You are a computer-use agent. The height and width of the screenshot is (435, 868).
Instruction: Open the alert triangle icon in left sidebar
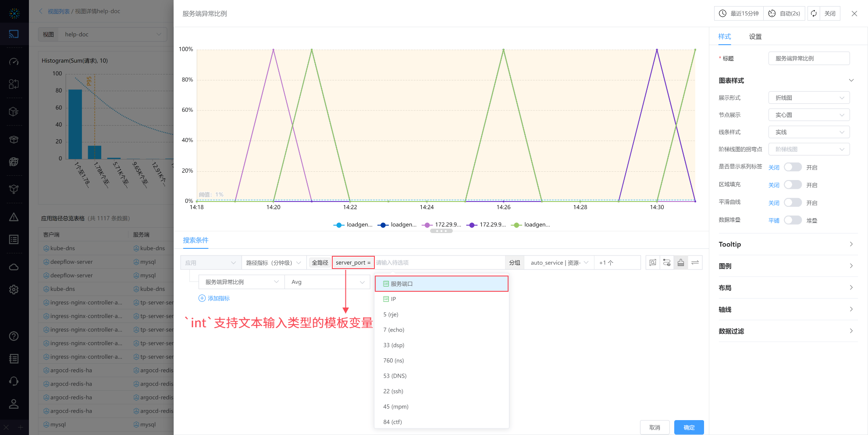14,217
